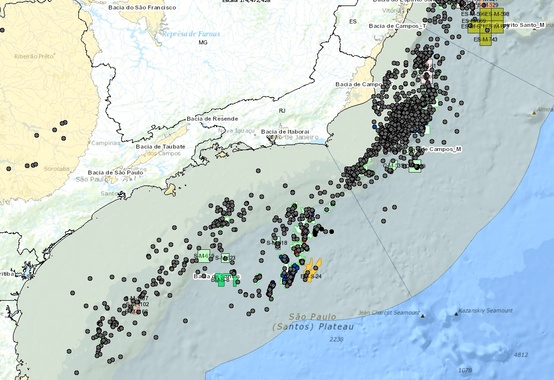Click the 'Bacia de Itaborai' label
Image resolution: width=554 pixels, height=380 pixels.
coord(285,131)
